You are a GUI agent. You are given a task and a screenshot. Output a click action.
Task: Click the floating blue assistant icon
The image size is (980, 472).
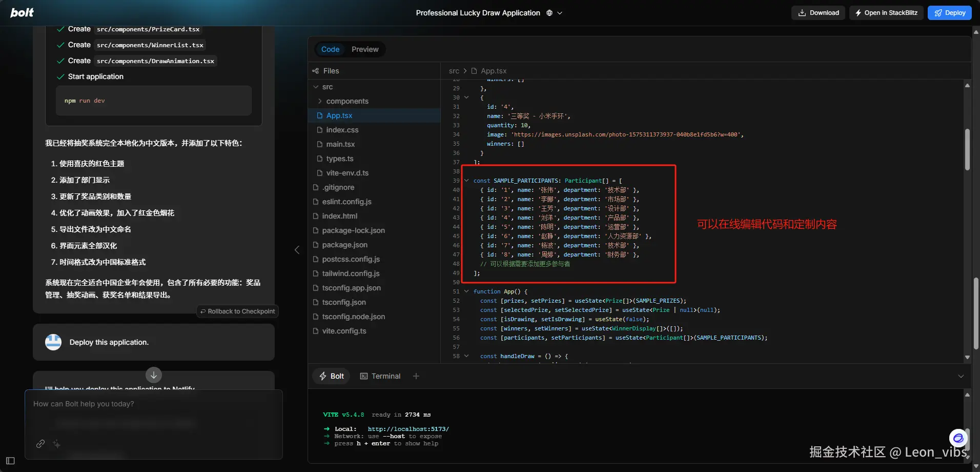coord(958,438)
